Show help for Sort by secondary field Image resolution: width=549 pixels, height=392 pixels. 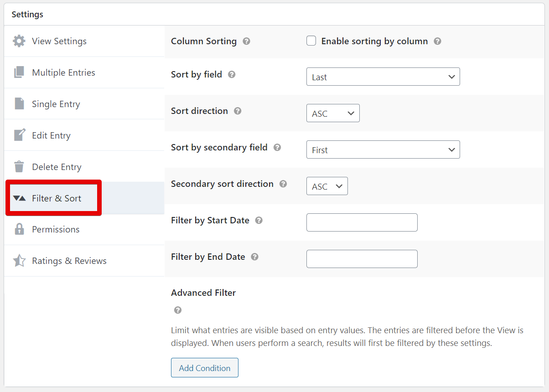pyautogui.click(x=277, y=147)
